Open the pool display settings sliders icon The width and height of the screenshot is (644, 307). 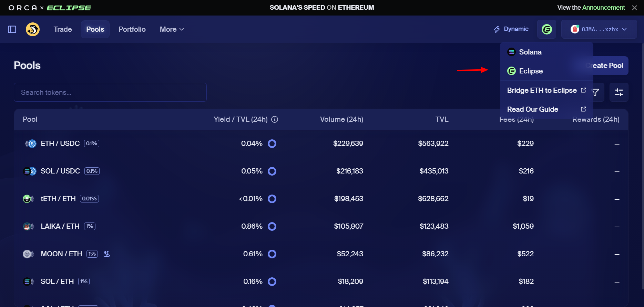coord(619,92)
